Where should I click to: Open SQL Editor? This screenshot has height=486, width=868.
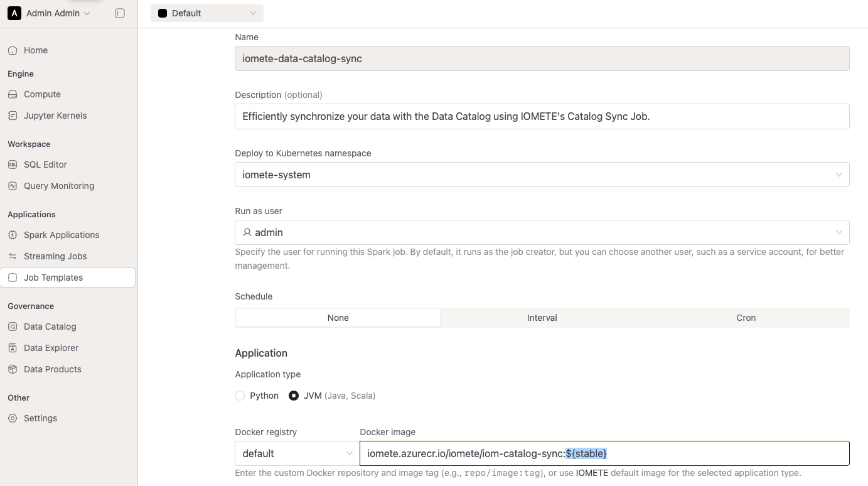68,165
